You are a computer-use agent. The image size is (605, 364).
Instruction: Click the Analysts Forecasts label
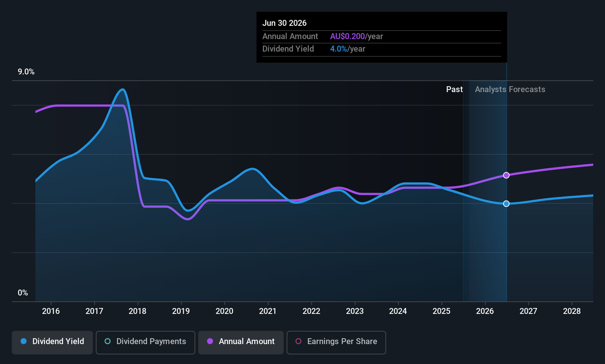[510, 90]
